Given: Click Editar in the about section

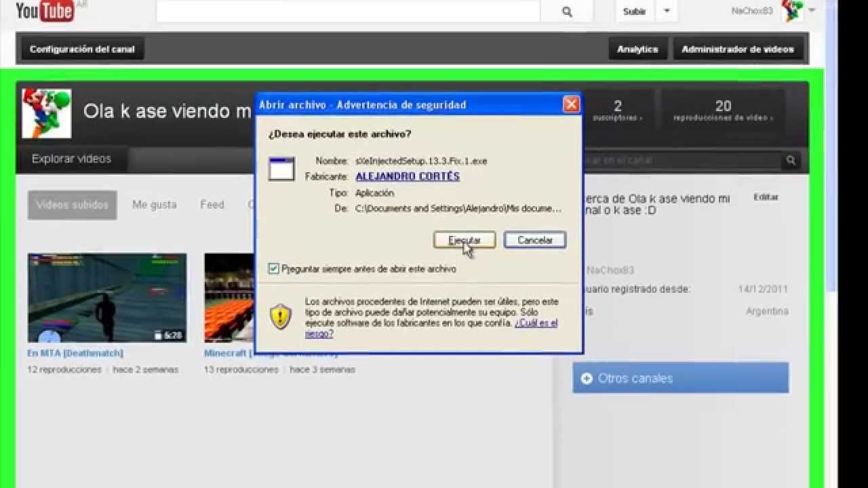Looking at the screenshot, I should pos(766,197).
